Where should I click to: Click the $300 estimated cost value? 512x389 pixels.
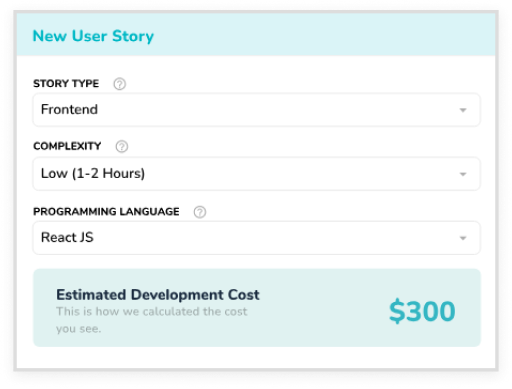[x=422, y=311]
